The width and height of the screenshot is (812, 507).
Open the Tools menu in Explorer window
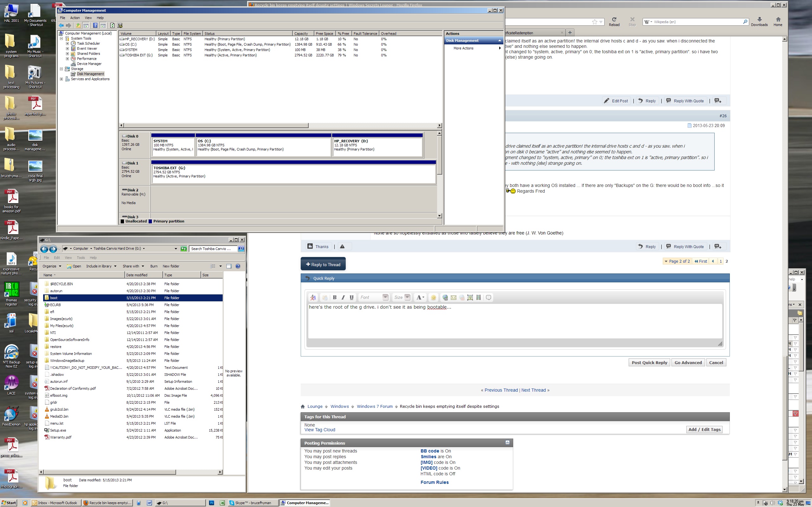(81, 258)
